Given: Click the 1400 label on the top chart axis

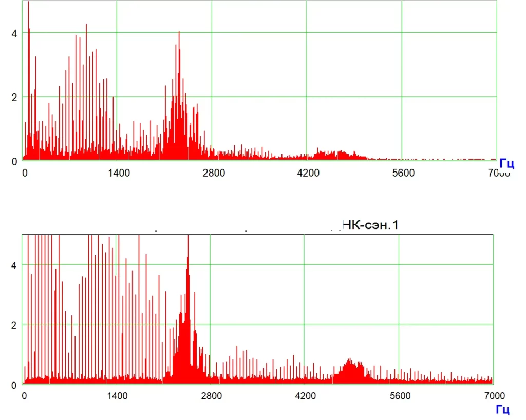Looking at the screenshot, I should coord(119,173).
